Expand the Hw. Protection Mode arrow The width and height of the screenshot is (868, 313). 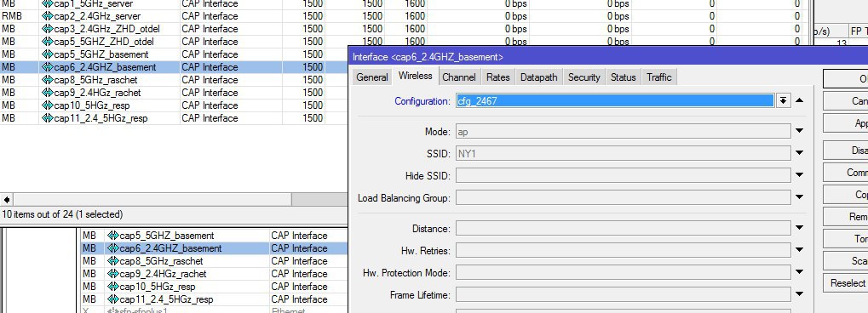tap(799, 272)
